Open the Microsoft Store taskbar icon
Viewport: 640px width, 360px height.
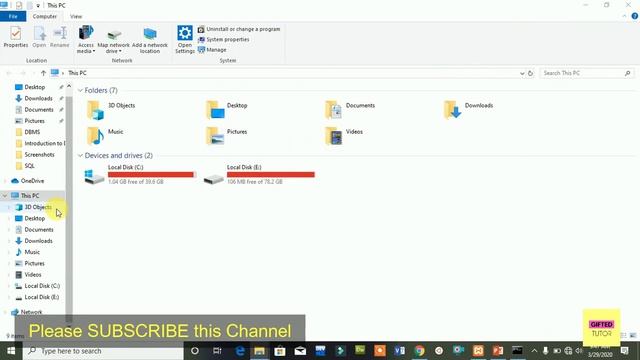[x=280, y=351]
